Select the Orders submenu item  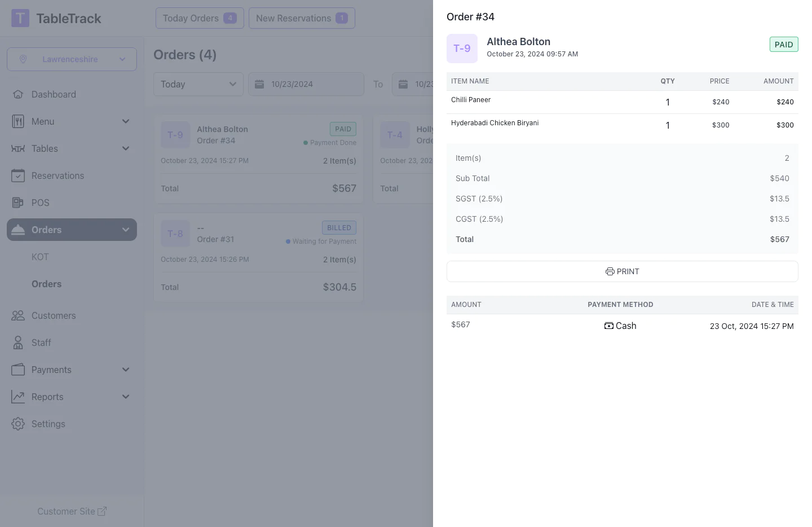[46, 284]
